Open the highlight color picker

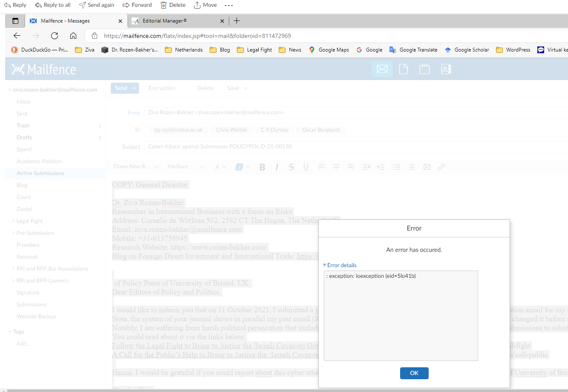243,167
